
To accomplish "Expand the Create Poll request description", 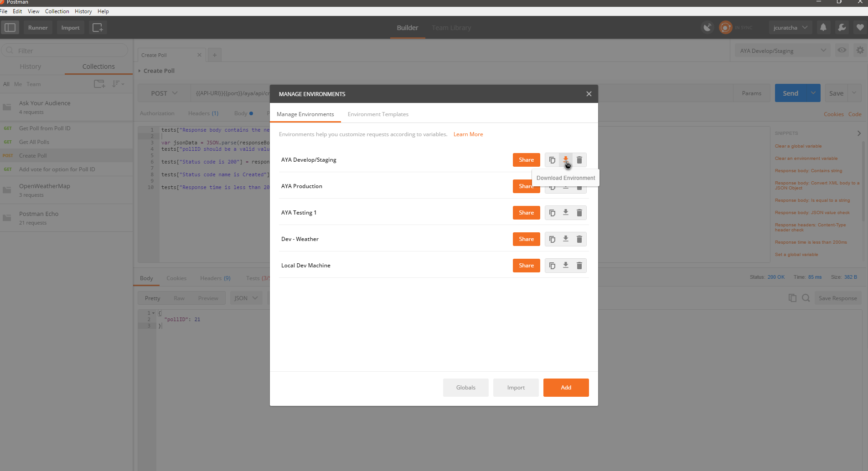I will tap(139, 71).
